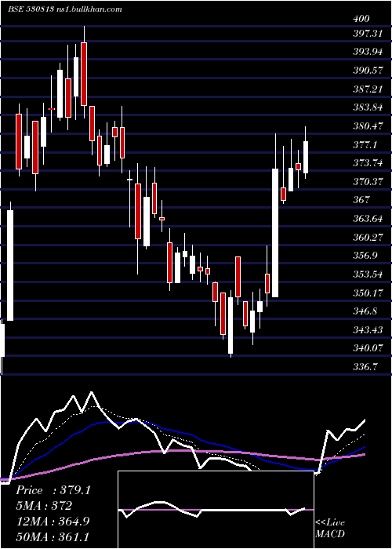Click the 350.17 price level label

[368, 293]
